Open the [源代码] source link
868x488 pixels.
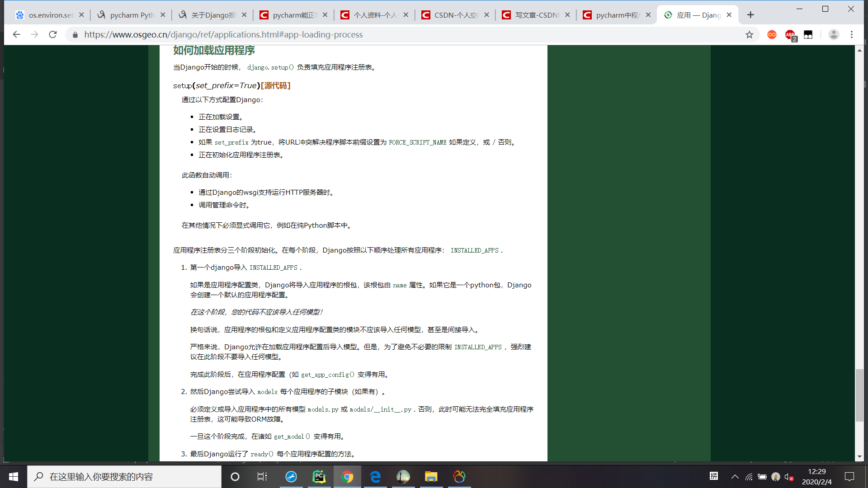click(x=276, y=85)
